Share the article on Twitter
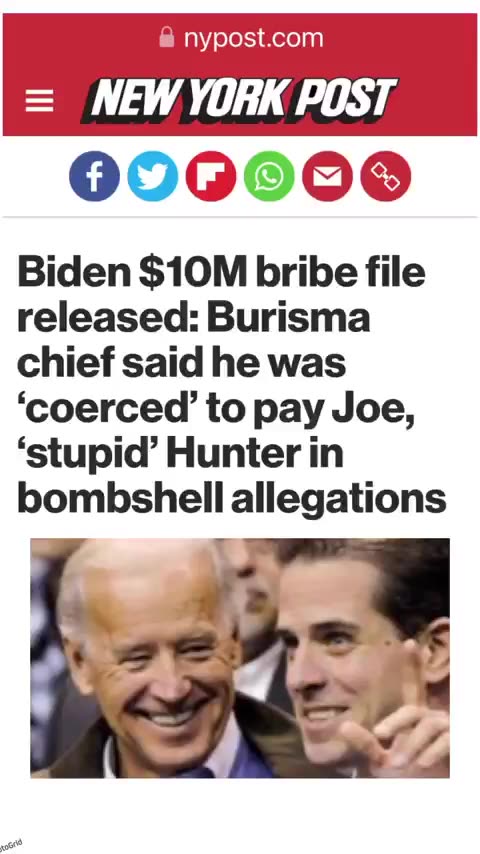The image size is (480, 854). point(153,176)
